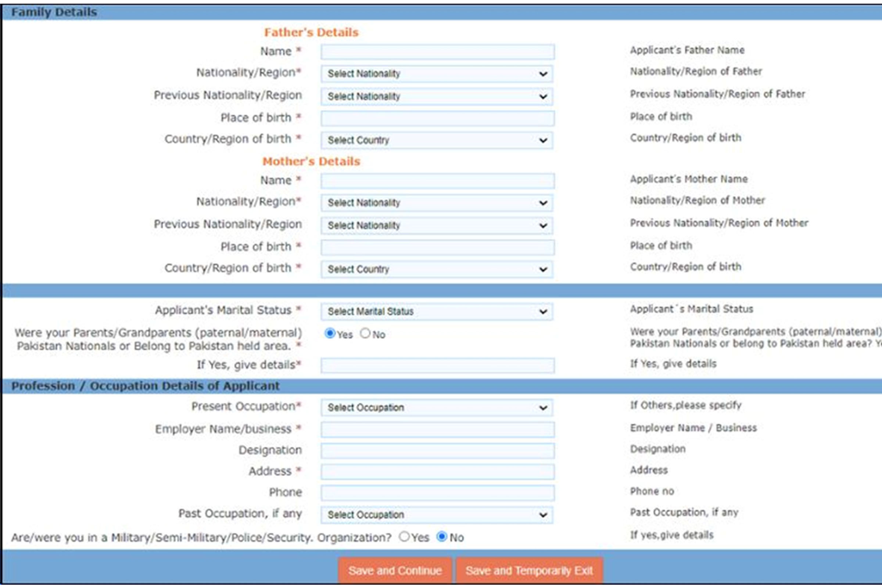Select No for Military/Police organization question

[x=442, y=537]
